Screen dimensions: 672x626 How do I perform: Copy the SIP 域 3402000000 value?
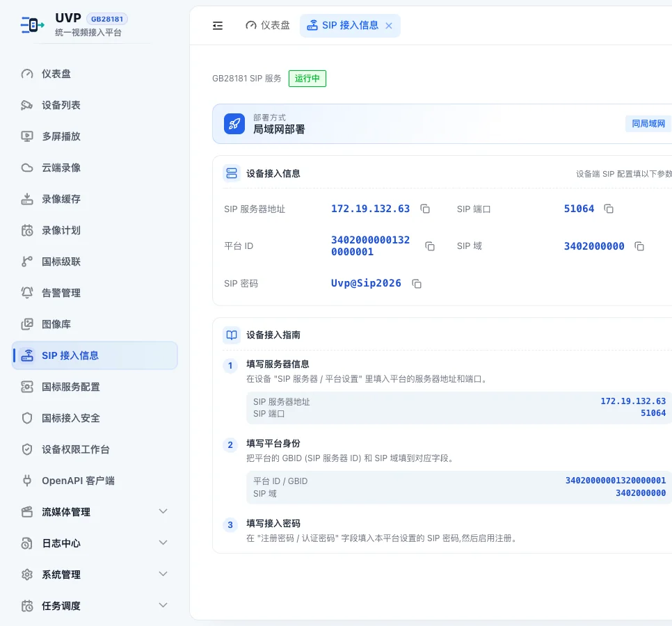(x=639, y=246)
